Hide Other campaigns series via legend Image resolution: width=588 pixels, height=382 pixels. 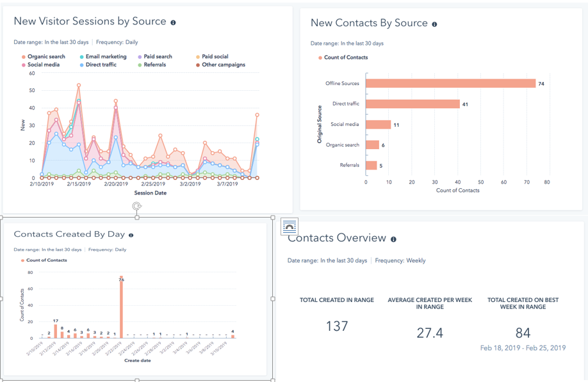tap(223, 65)
